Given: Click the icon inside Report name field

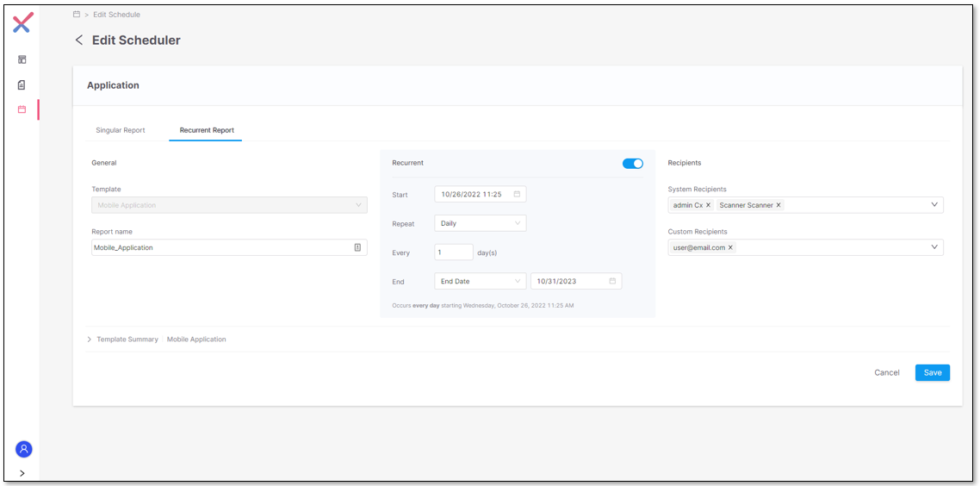Looking at the screenshot, I should click(357, 247).
